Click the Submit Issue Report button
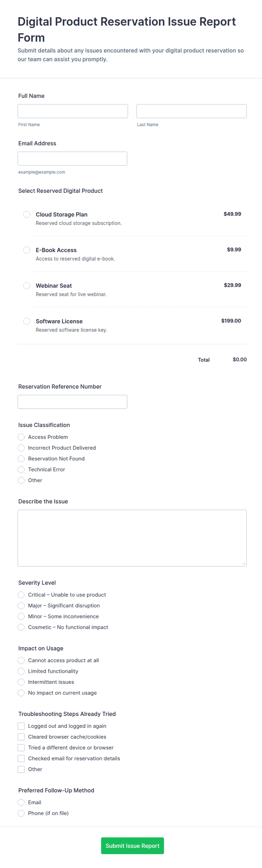 (x=132, y=846)
